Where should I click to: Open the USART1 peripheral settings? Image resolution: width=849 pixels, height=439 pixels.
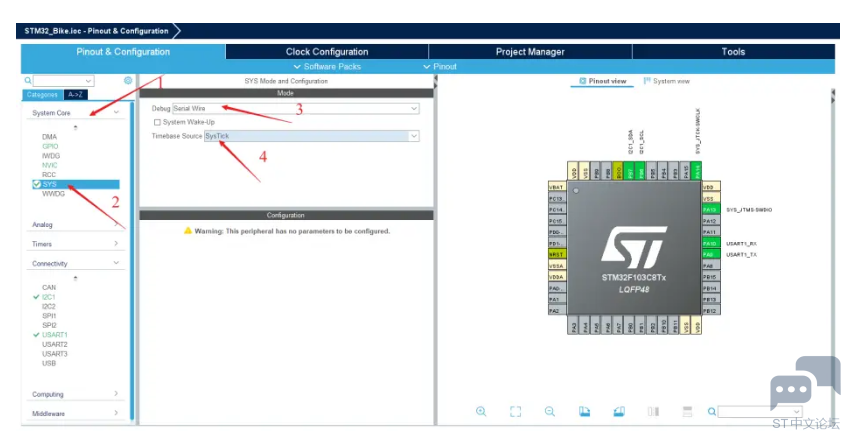tap(55, 335)
